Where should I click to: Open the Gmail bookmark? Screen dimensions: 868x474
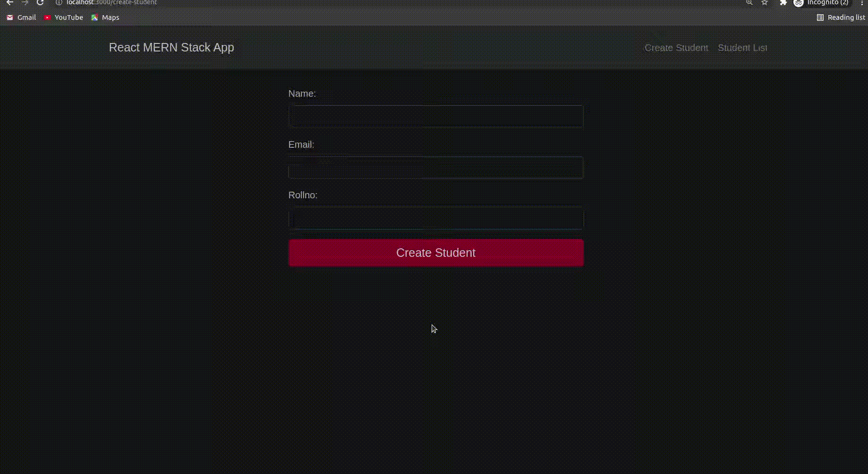[21, 17]
